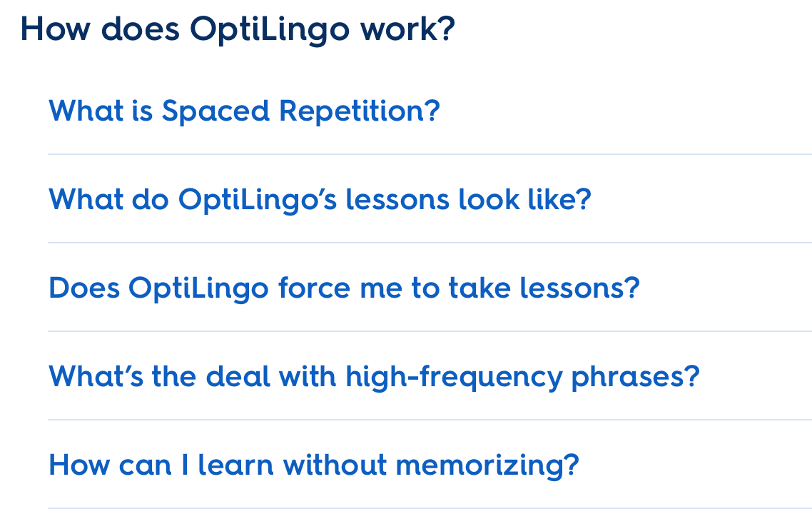Open the FAQ about OptiLingo's lesson appearance
The width and height of the screenshot is (812, 514).
pyautogui.click(x=320, y=200)
